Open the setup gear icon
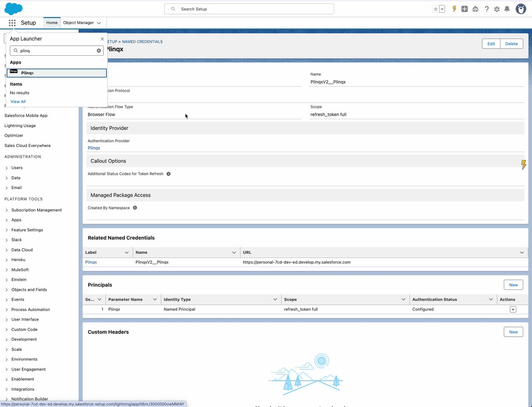This screenshot has height=407, width=532. pos(497,9)
